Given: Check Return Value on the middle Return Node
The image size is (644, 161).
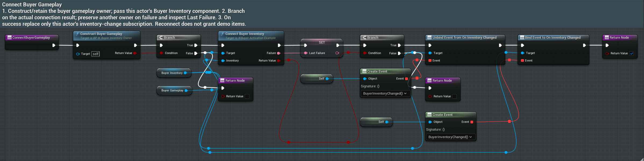Looking at the screenshot, I should (x=455, y=96).
